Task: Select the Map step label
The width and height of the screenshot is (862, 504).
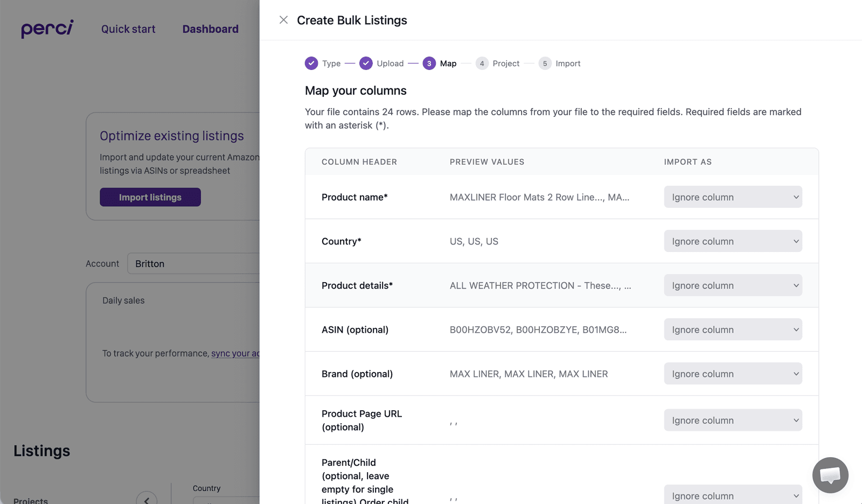Action: [x=448, y=64]
